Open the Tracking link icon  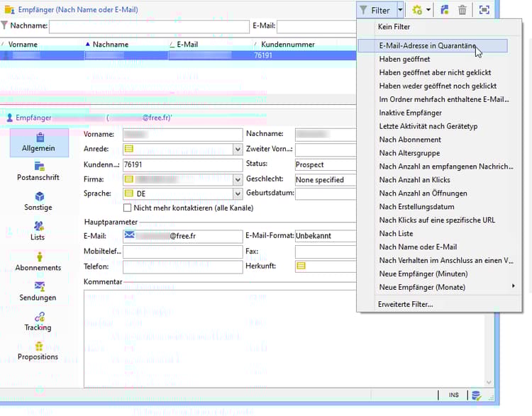tap(39, 317)
